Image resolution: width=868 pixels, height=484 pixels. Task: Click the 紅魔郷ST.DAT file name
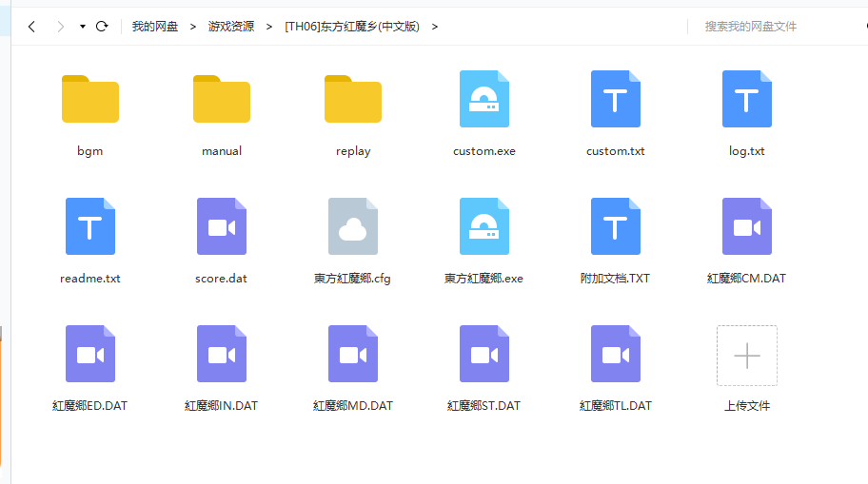click(x=484, y=406)
